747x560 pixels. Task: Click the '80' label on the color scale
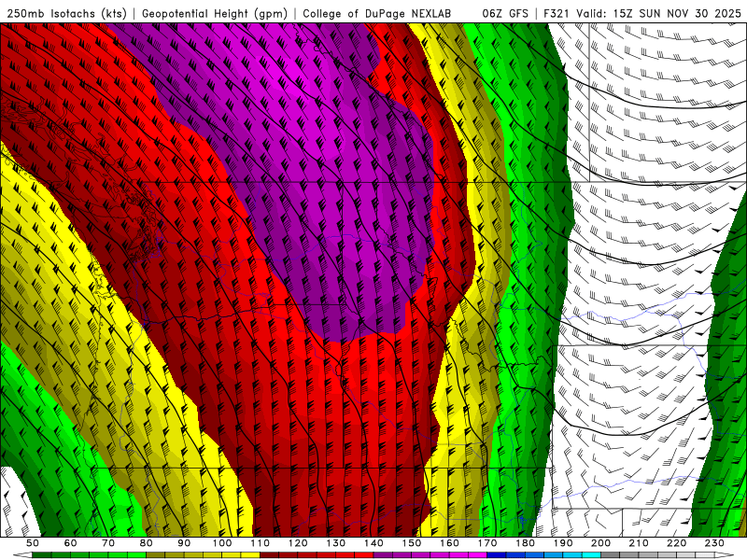(x=147, y=543)
